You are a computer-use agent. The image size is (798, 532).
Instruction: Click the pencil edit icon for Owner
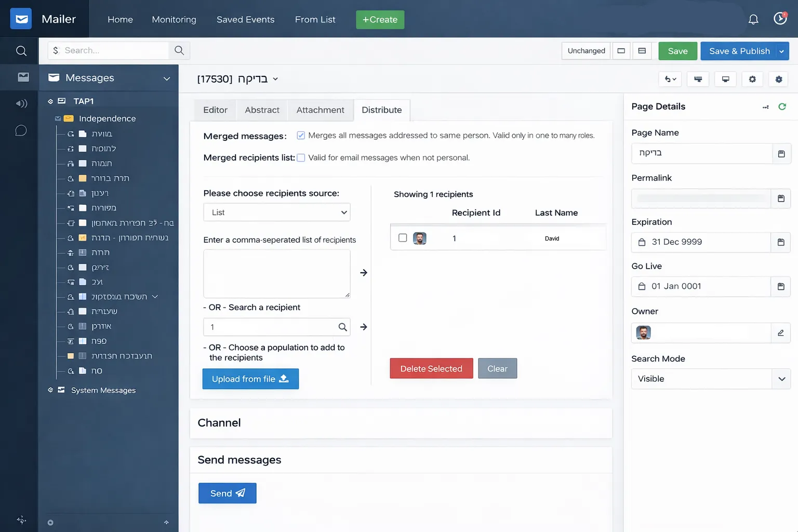click(781, 333)
